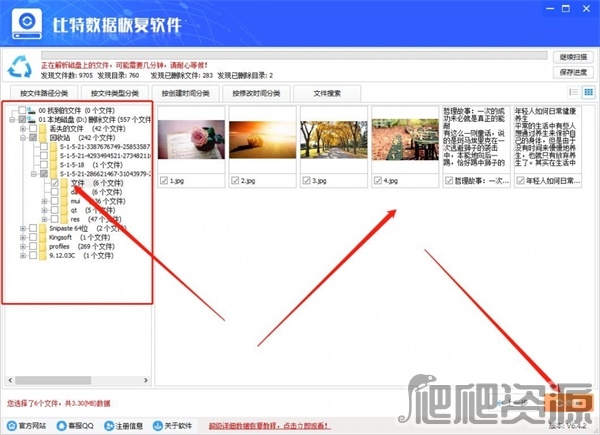Expand the qt folder node
600x435 pixels.
(44, 210)
